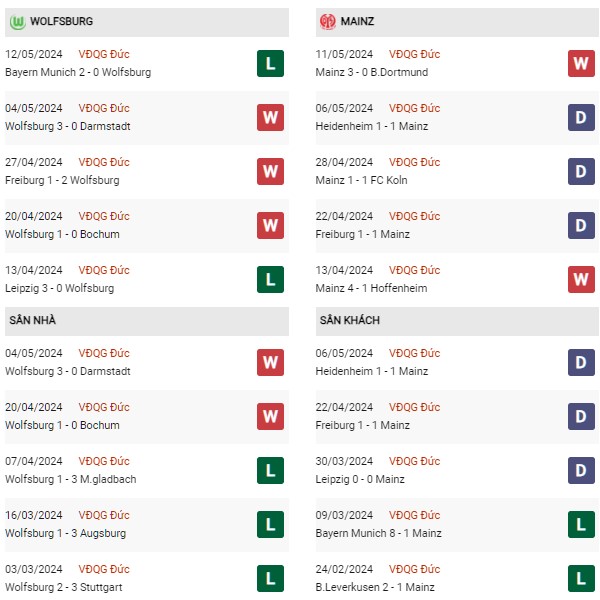Open VĐQG Đức link on 12/05/2024 match
The height and width of the screenshot is (600, 600).
[104, 54]
